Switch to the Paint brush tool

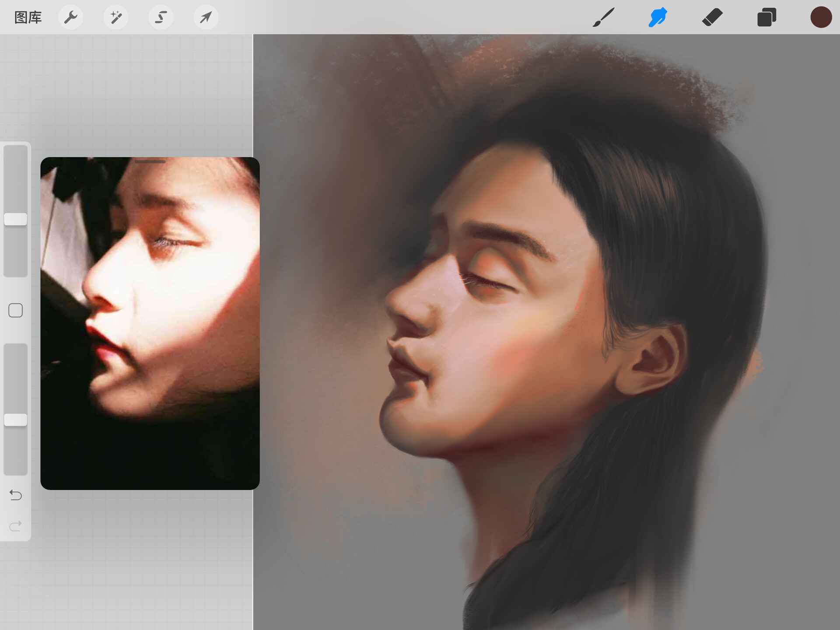[603, 17]
